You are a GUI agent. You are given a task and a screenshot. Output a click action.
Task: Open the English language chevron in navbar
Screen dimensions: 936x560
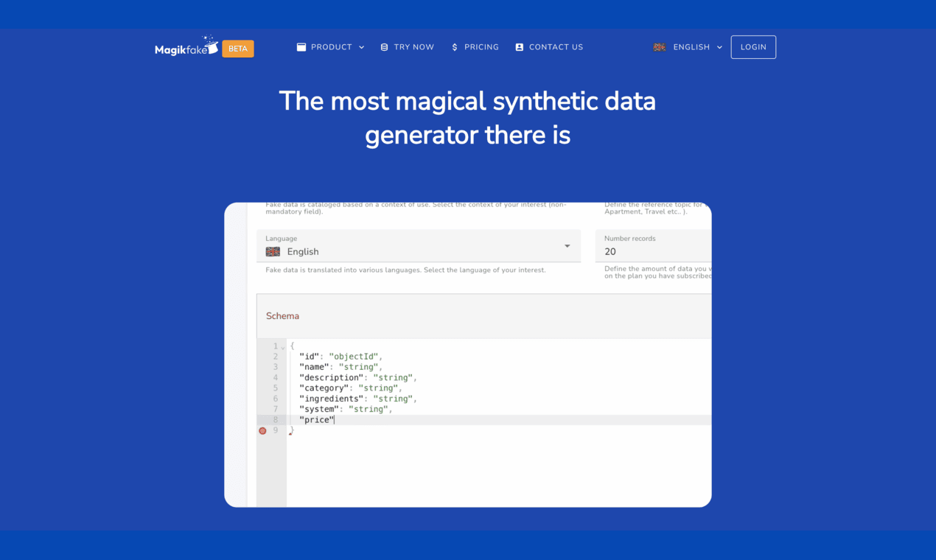(x=719, y=47)
